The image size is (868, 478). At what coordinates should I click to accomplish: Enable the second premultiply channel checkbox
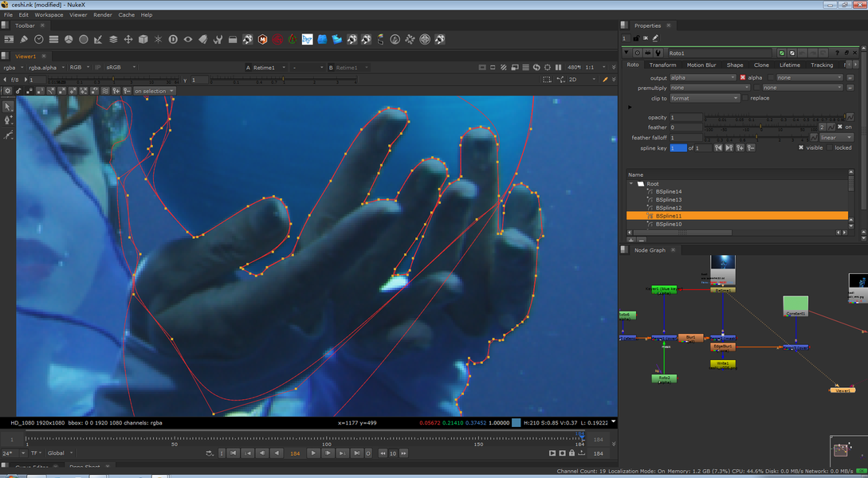[756, 88]
